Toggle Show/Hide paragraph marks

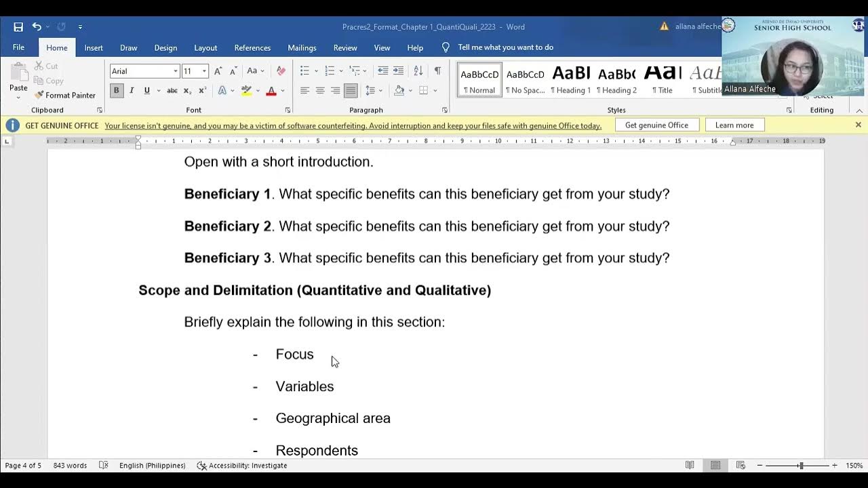coord(437,71)
